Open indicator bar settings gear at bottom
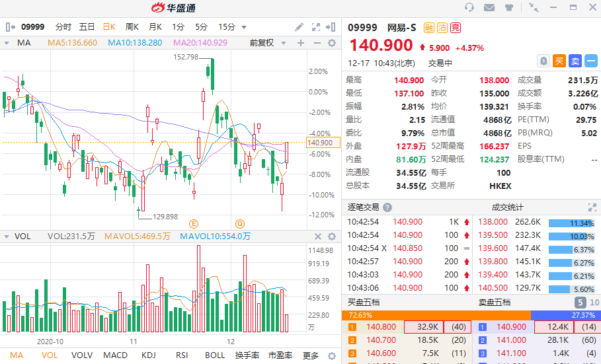This screenshot has width=601, height=364. (332, 355)
